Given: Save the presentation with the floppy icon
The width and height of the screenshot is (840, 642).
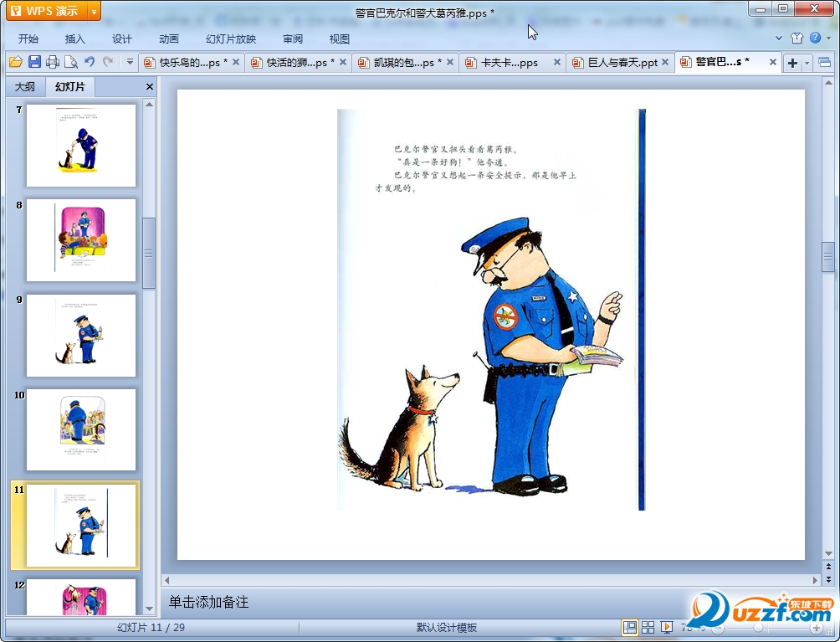Looking at the screenshot, I should (x=34, y=62).
